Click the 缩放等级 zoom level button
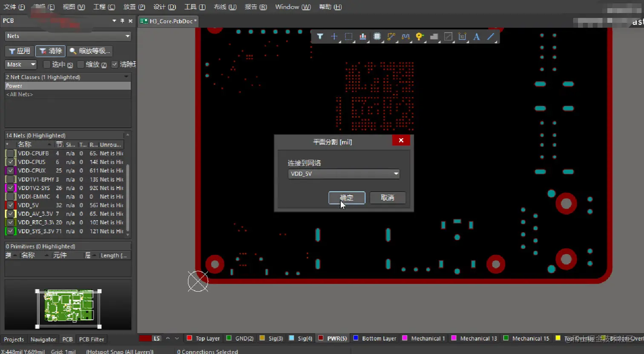The height and width of the screenshot is (354, 644). click(90, 51)
